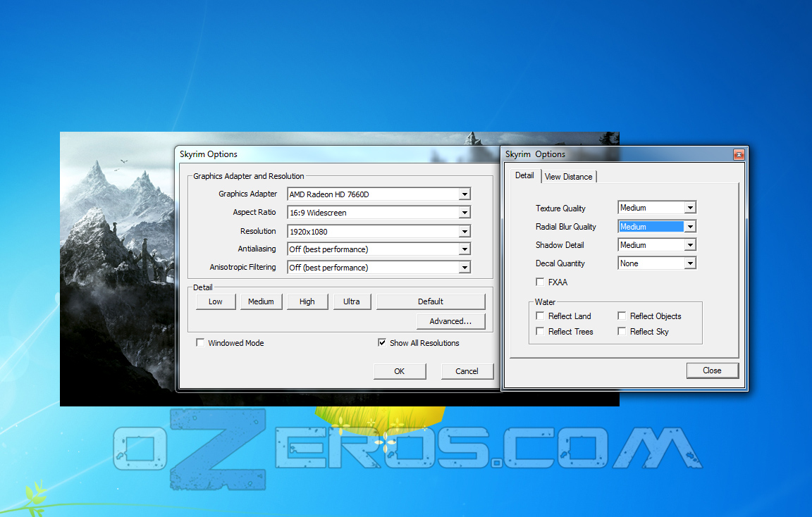Enable Reflect Objects checkbox
812x517 pixels.
coord(622,316)
